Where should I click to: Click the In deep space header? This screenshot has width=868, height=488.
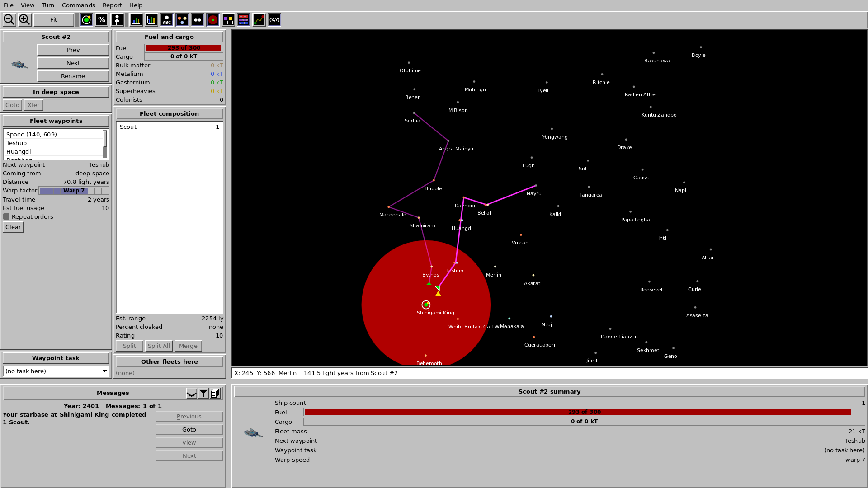tap(56, 92)
